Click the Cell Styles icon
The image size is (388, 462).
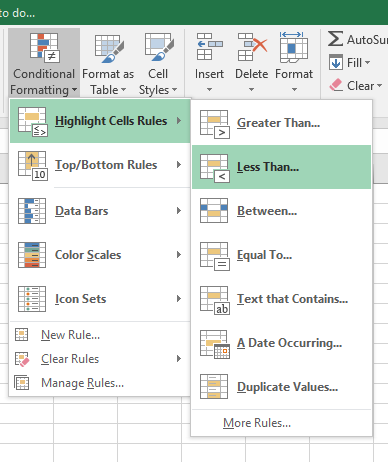tap(159, 47)
